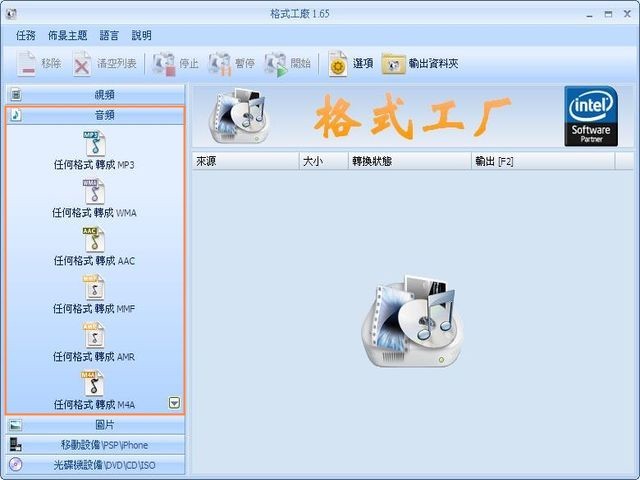Viewport: 640px width, 480px height.
Task: Click the 任何格式 轉成 AAC label
Action: tap(94, 260)
